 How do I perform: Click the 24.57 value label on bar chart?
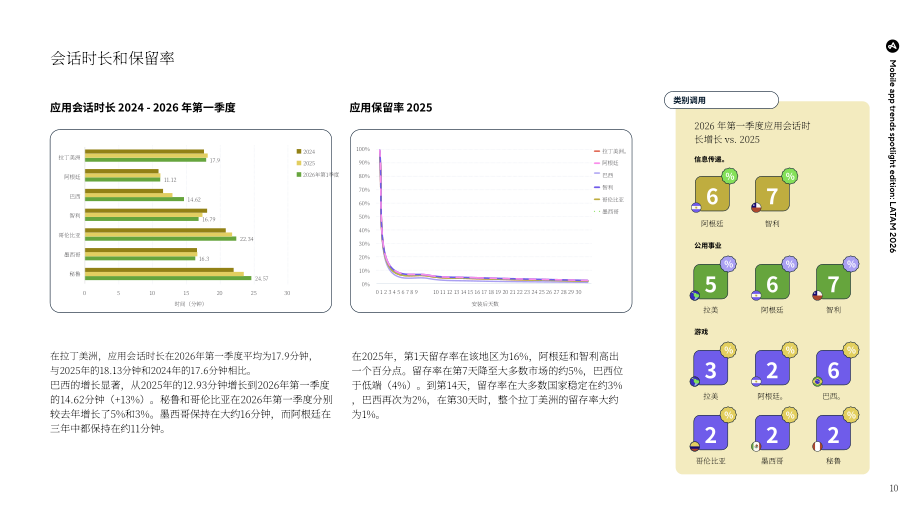point(261,279)
